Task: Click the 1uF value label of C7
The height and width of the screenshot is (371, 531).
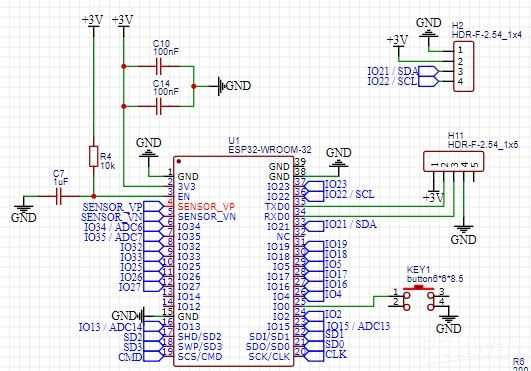Action: pos(61,182)
